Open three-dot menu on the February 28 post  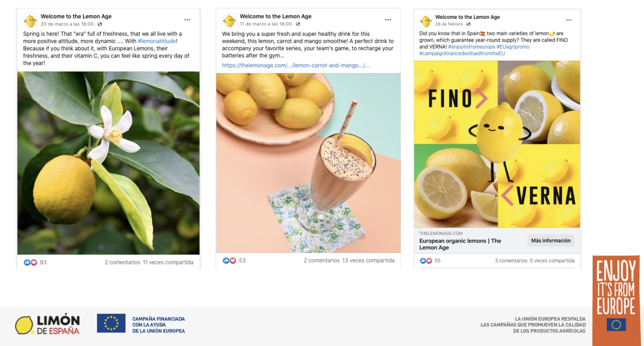pos(569,20)
